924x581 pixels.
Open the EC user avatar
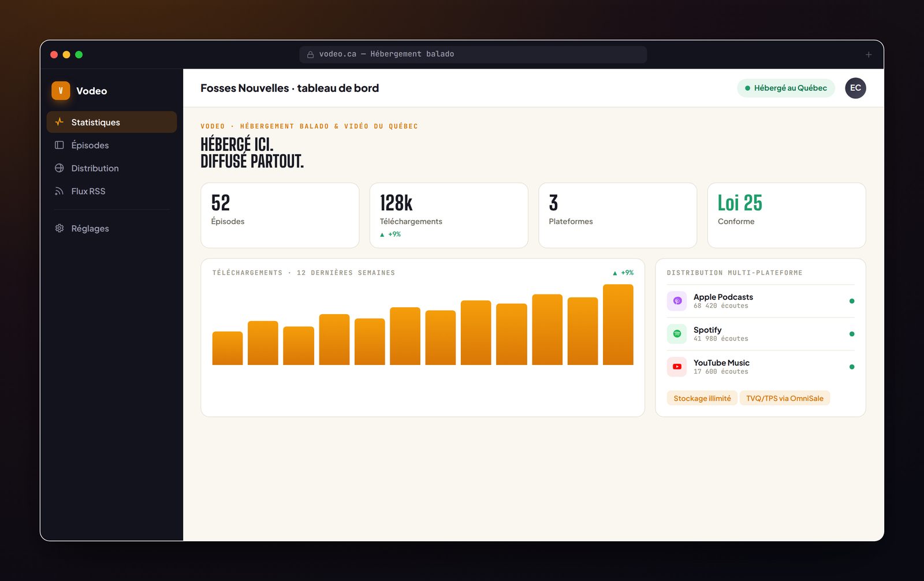(x=855, y=88)
